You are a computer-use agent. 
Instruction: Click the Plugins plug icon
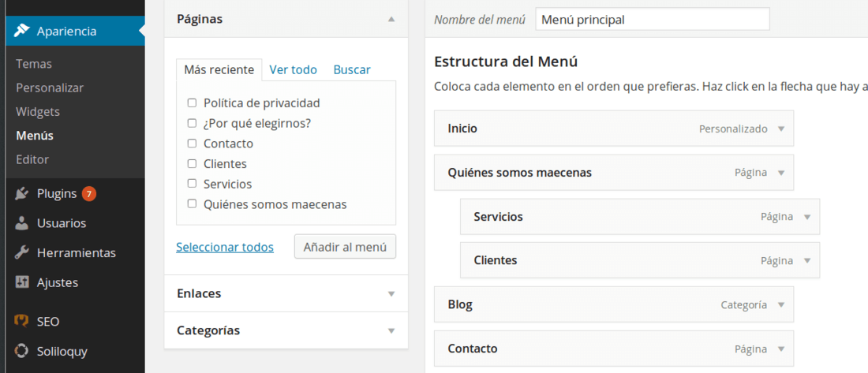pos(22,194)
